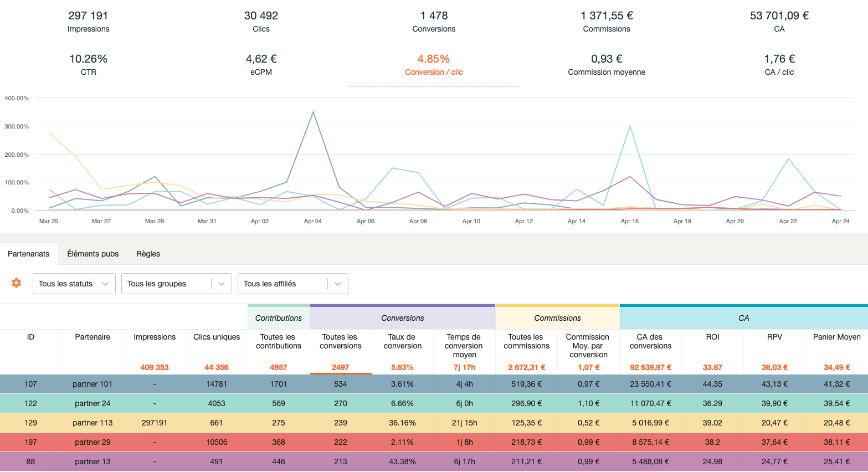Image resolution: width=868 pixels, height=472 pixels.
Task: Expand the Tous les groupes dropdown
Action: click(x=177, y=284)
